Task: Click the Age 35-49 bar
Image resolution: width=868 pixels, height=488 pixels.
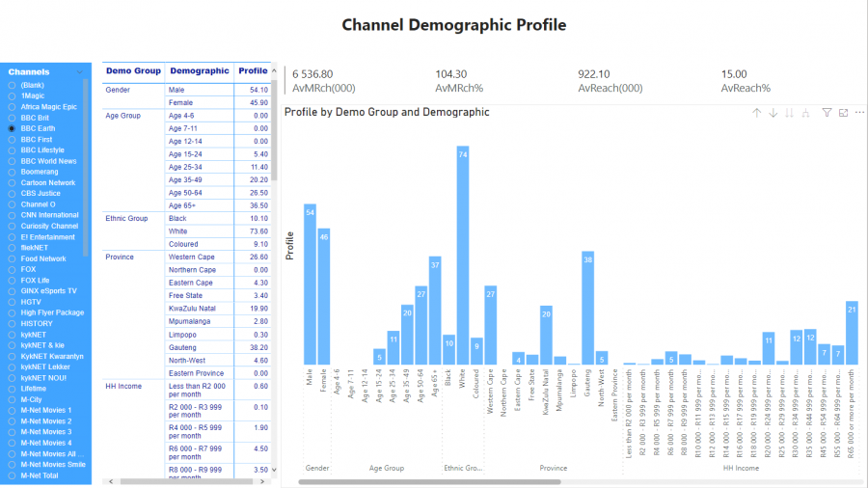Action: coord(407,335)
